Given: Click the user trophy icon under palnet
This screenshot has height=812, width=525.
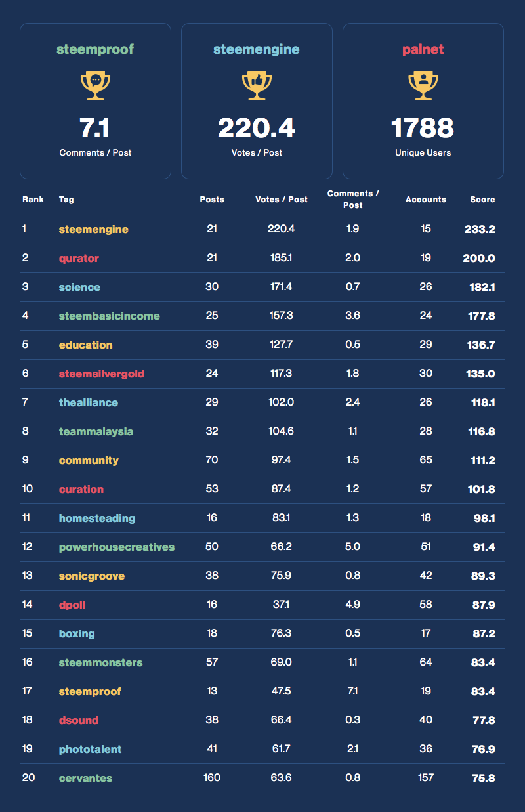Looking at the screenshot, I should 423,86.
